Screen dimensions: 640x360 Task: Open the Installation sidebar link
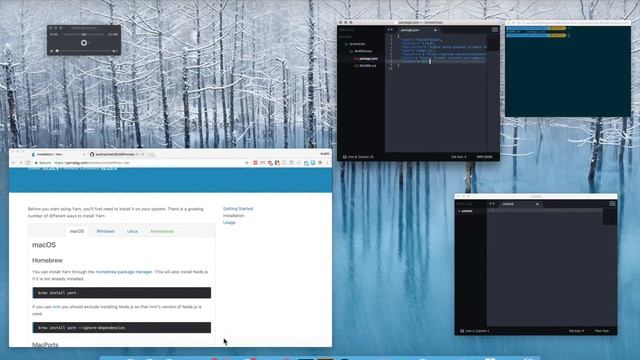(233, 216)
